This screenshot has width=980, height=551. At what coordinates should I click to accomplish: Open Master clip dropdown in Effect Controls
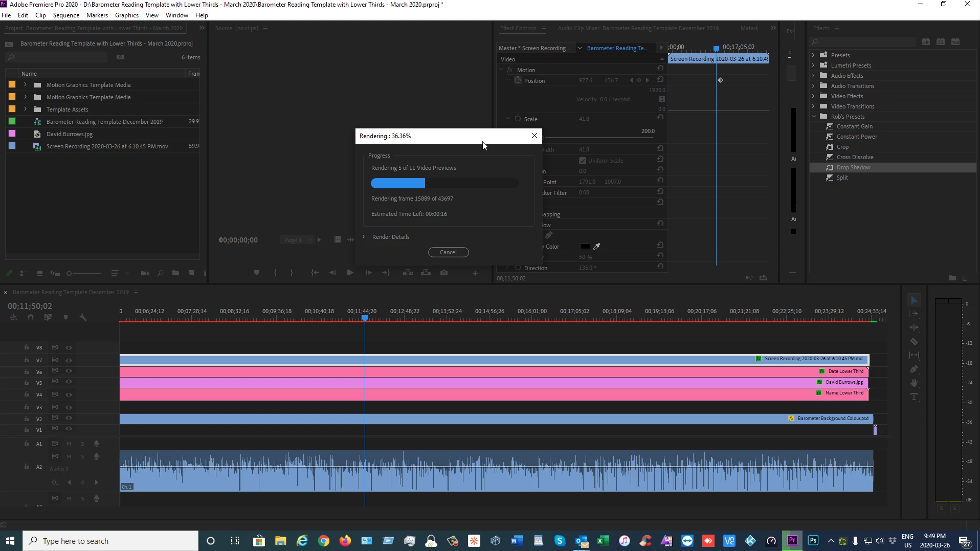[580, 48]
